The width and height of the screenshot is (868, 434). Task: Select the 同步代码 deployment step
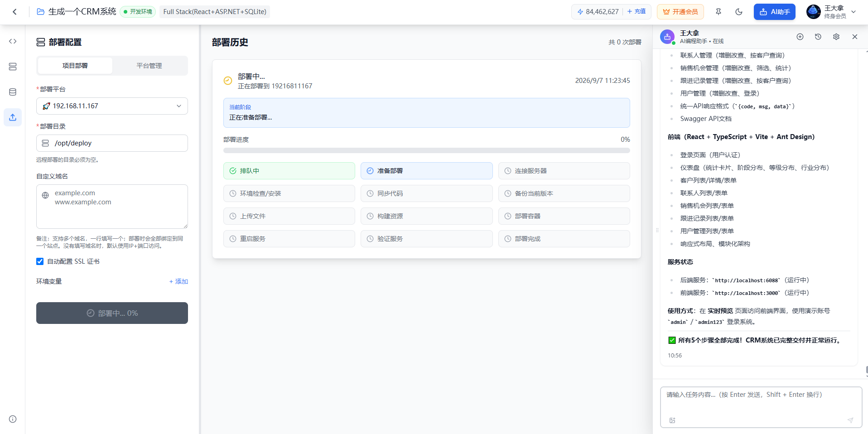pos(427,193)
